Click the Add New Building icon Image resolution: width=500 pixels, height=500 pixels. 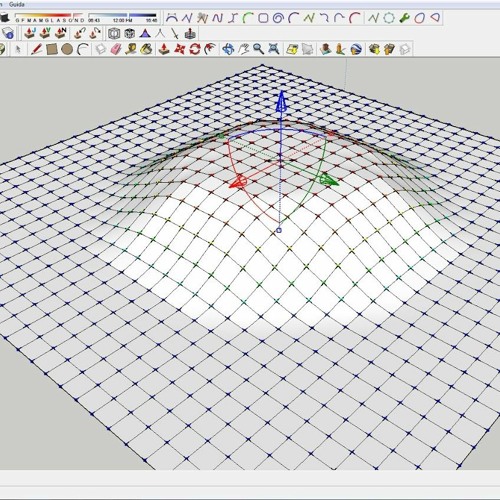click(325, 49)
